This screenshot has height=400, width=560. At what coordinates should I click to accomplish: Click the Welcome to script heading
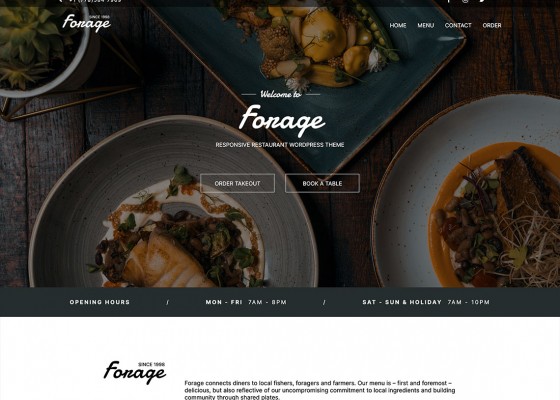tap(280, 94)
